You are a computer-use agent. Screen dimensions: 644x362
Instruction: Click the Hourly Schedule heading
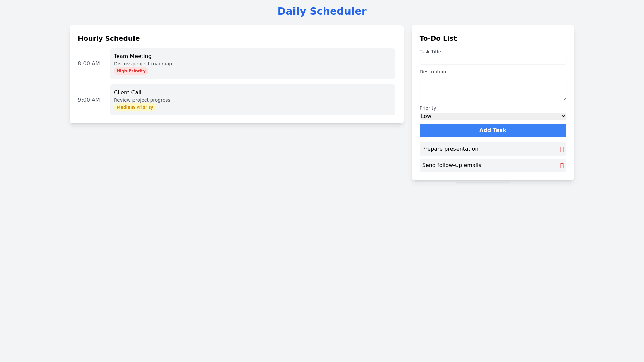coord(109,38)
